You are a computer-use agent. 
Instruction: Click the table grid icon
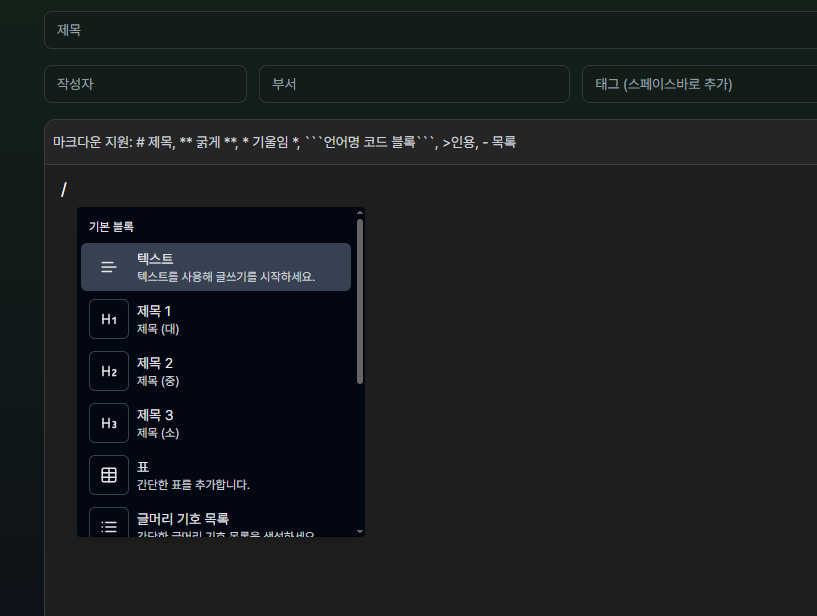pos(109,475)
